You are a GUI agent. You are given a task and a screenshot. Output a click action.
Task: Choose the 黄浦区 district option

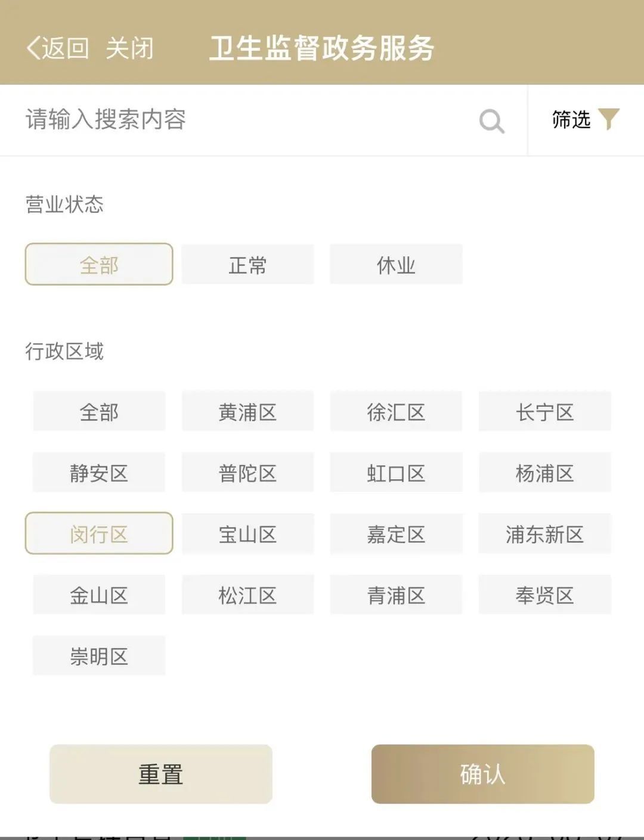point(247,411)
